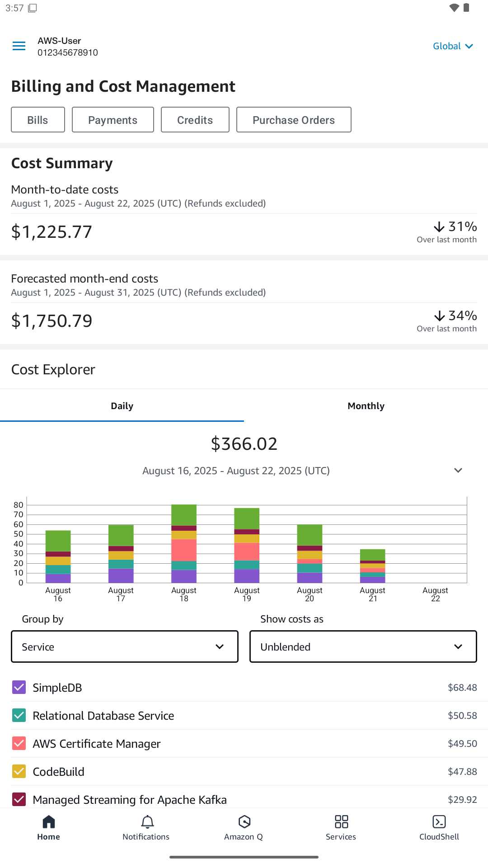Expand the date range chevron
Image resolution: width=488 pixels, height=868 pixels.
(458, 471)
